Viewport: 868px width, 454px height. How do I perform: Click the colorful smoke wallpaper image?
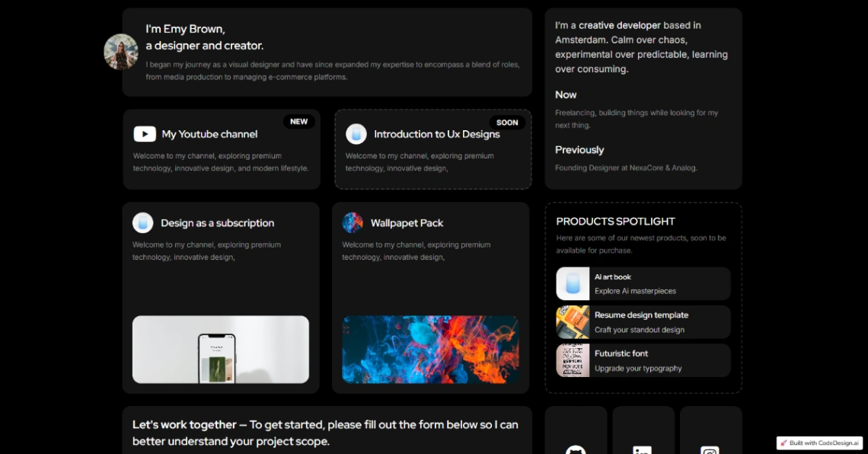(430, 350)
